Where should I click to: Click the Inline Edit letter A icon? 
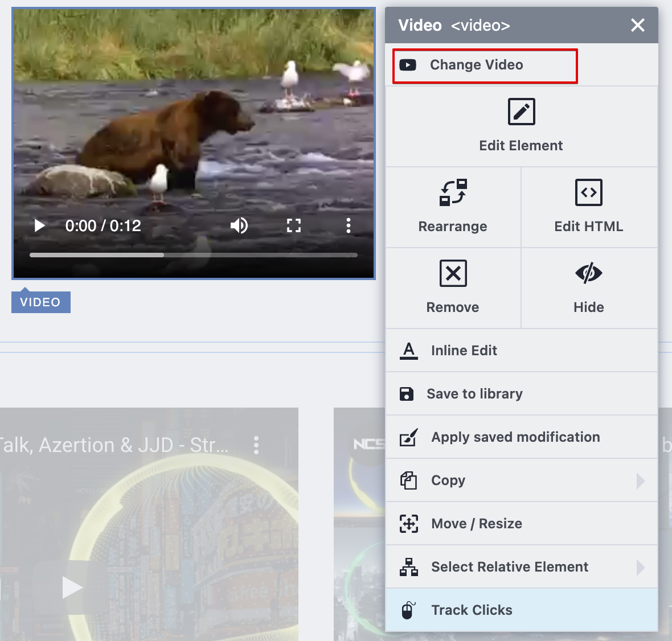pos(409,351)
